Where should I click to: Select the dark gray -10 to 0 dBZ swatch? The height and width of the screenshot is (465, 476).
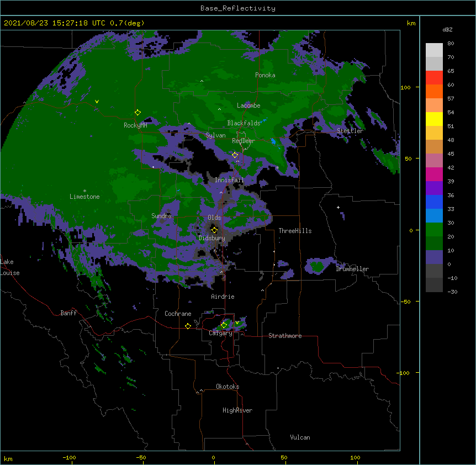coord(434,271)
